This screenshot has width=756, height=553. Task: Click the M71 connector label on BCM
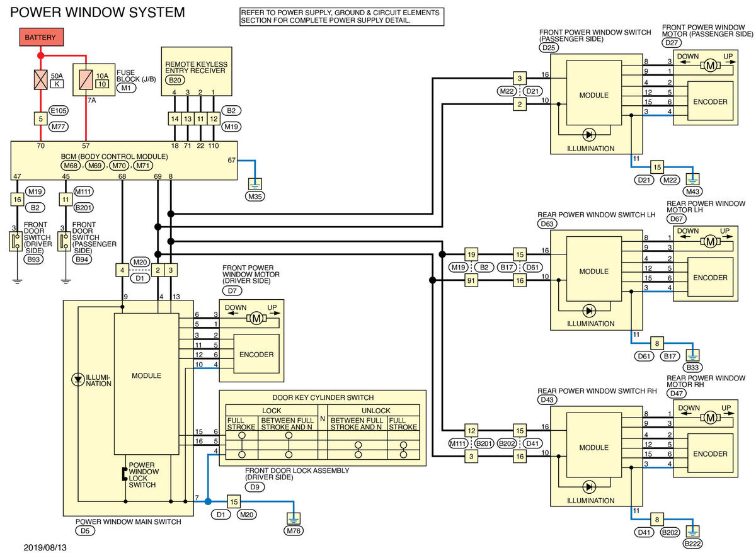143,166
